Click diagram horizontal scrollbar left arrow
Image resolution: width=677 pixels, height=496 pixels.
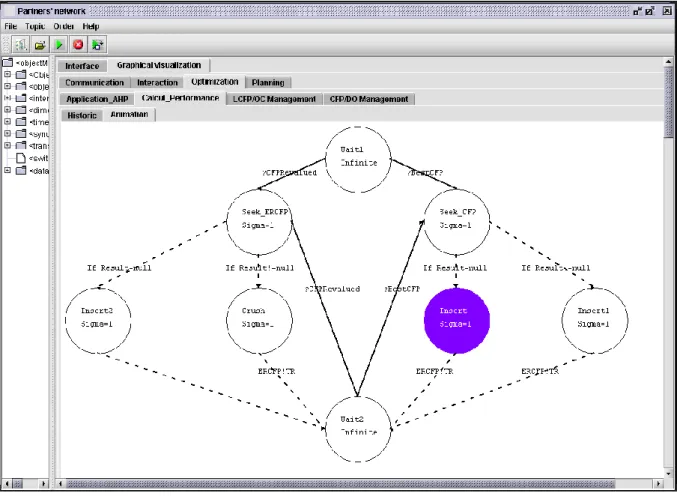61,484
